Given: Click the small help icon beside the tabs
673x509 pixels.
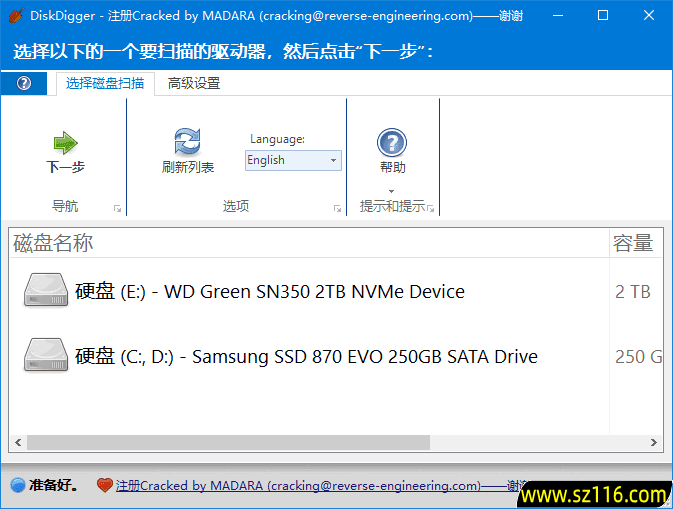Looking at the screenshot, I should tap(24, 83).
